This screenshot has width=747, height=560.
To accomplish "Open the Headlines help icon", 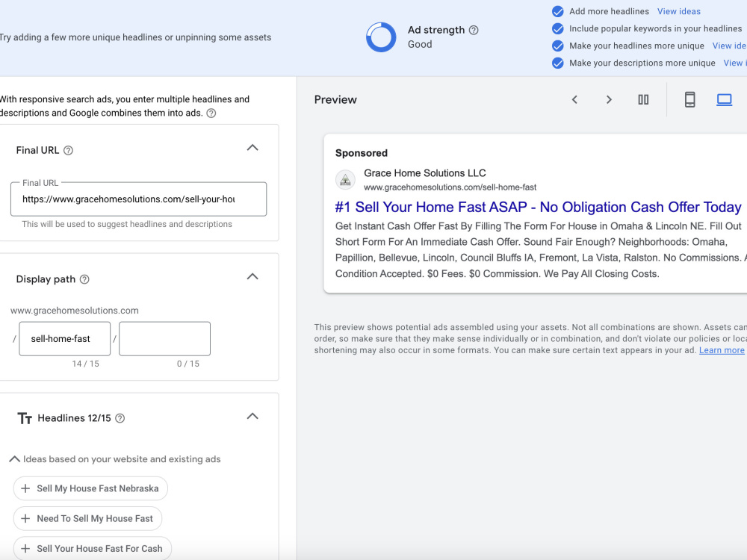I will point(120,418).
